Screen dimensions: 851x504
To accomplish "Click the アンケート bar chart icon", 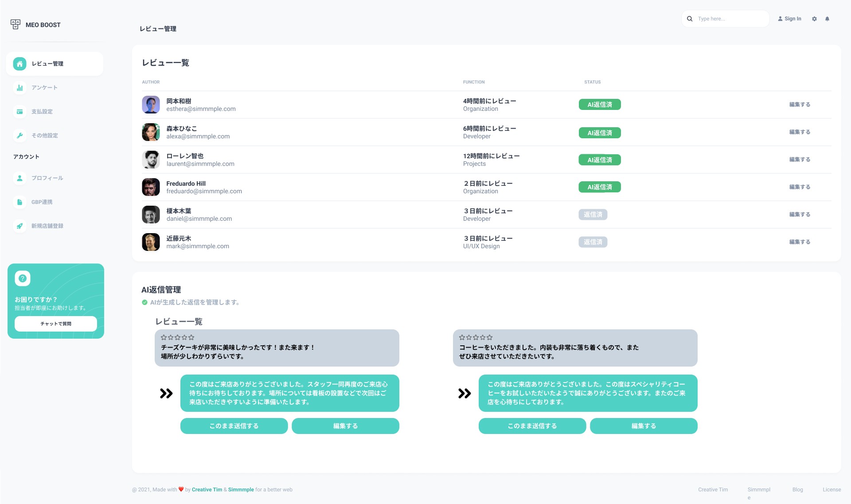I will click(20, 88).
